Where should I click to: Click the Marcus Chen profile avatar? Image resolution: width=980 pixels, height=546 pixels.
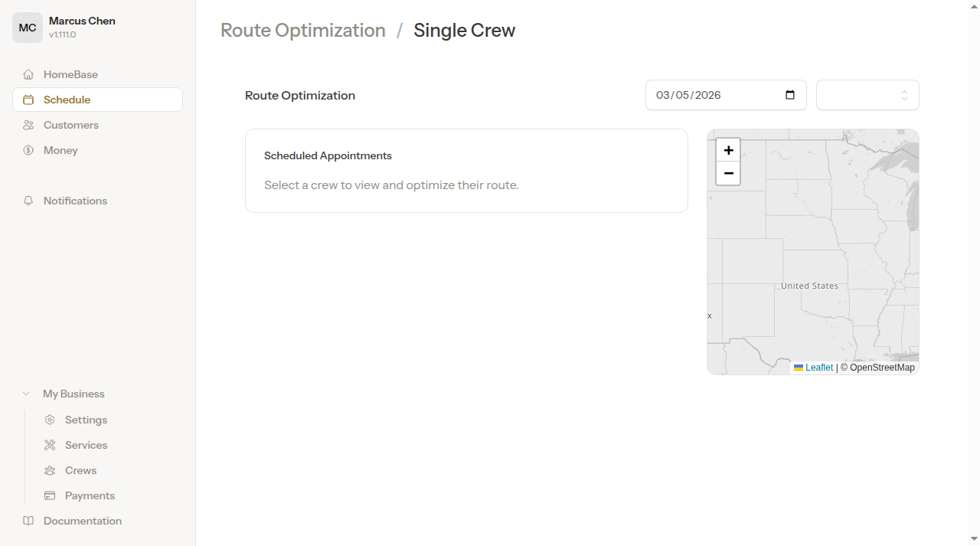(28, 27)
